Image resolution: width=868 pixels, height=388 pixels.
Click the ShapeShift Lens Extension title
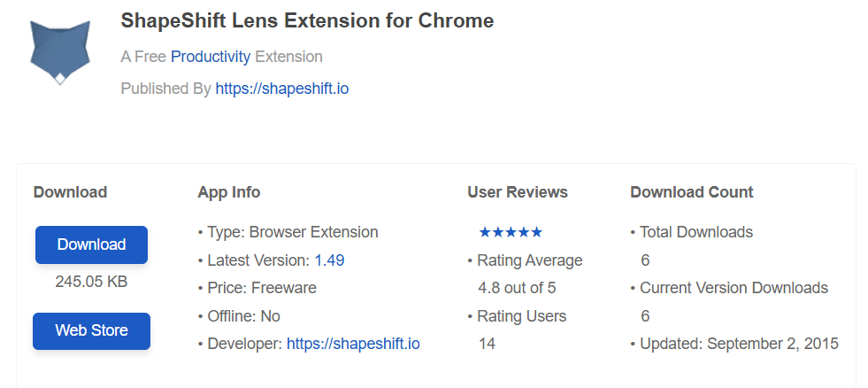tap(307, 20)
